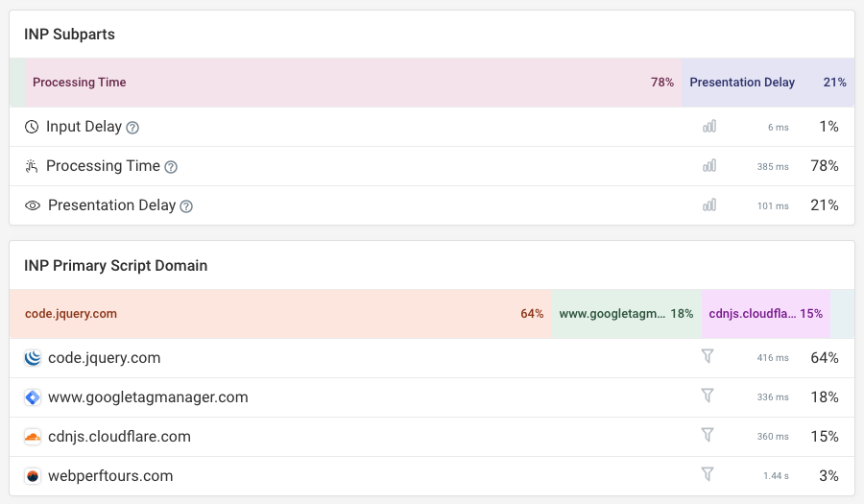Click the Google Tag Manager logo icon
This screenshot has height=504, width=864.
33,397
